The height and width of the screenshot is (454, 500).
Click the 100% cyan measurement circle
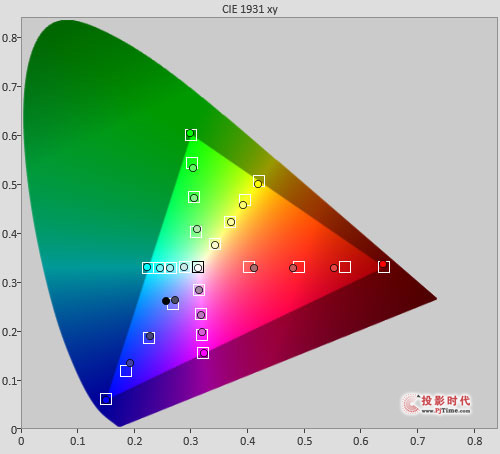(x=147, y=267)
